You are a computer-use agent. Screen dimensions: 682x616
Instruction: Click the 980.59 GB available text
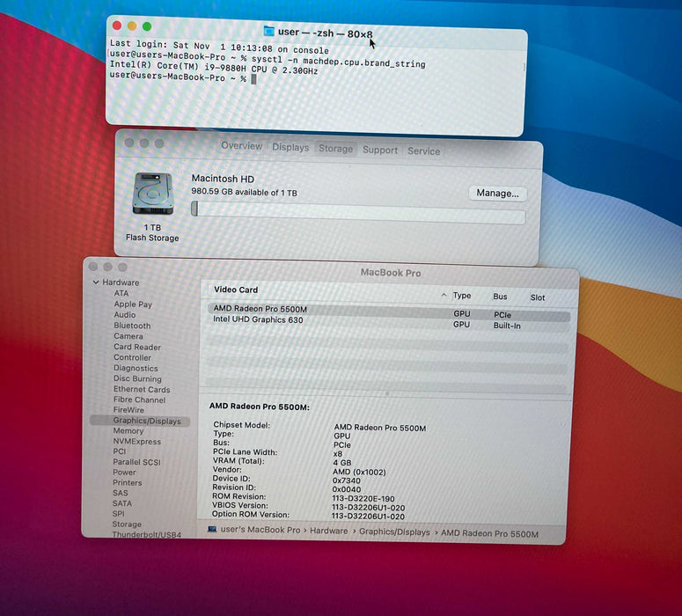[245, 192]
